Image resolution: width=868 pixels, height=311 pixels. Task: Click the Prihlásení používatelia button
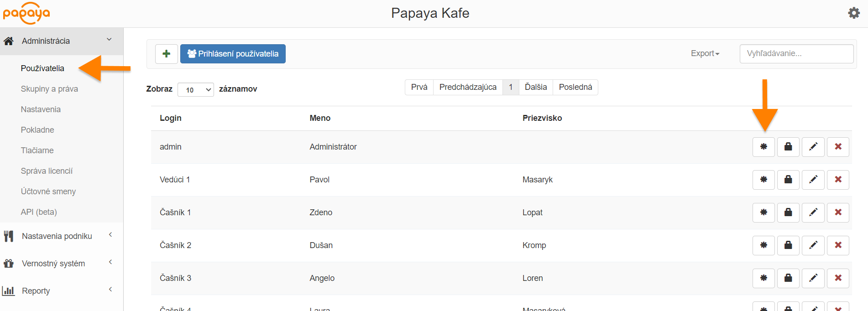click(233, 54)
